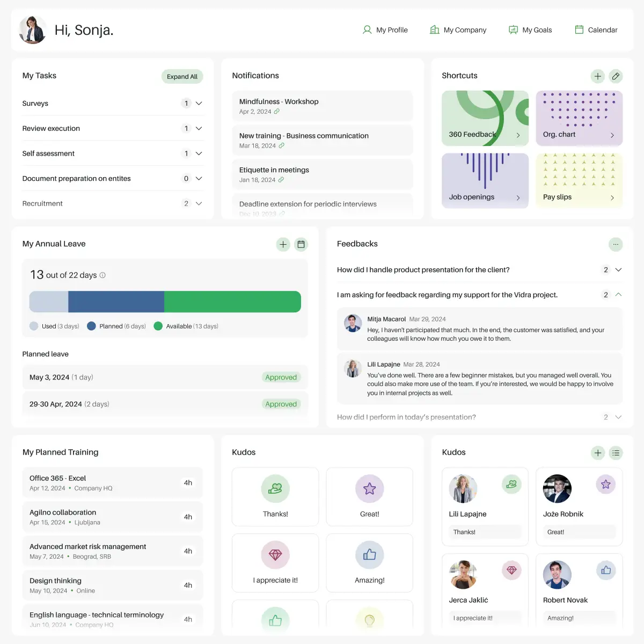Click the info icon beside 22 days
This screenshot has height=644, width=644.
103,275
